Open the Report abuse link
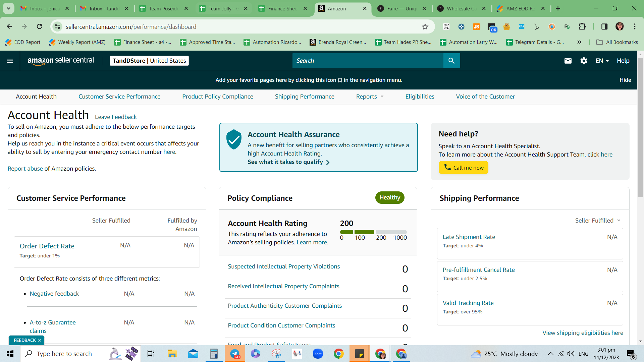 pyautogui.click(x=25, y=169)
